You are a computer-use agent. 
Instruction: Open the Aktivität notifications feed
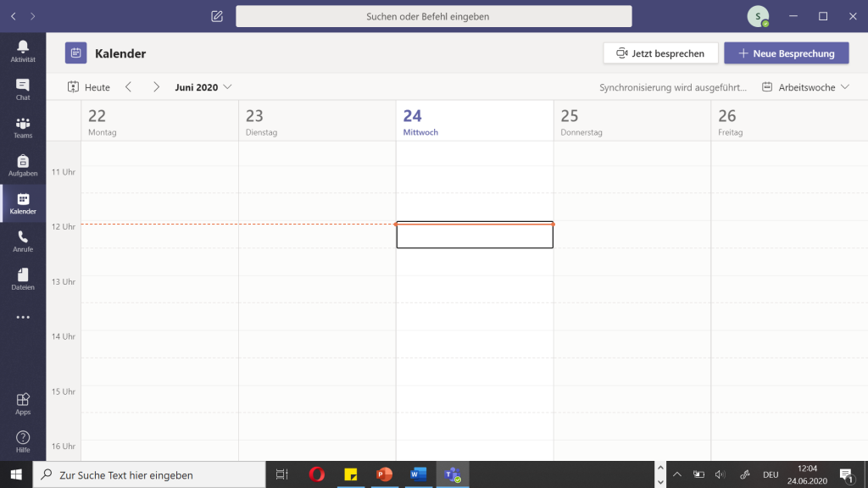23,52
